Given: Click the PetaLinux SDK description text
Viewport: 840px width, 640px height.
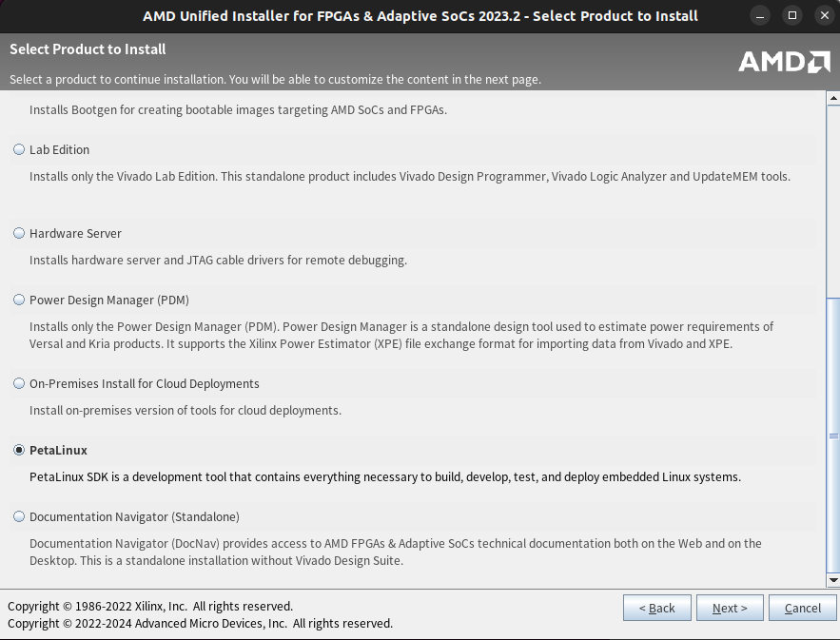Looking at the screenshot, I should coord(385,476).
